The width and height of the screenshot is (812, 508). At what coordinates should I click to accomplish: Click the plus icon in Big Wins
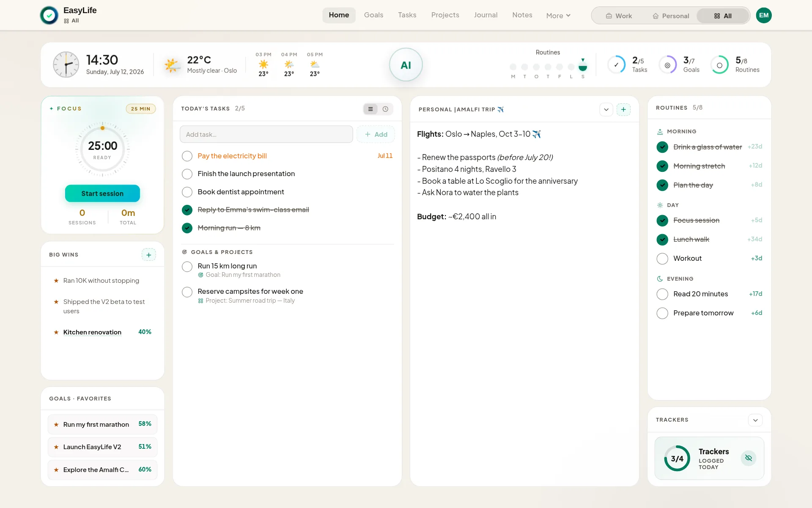(148, 255)
